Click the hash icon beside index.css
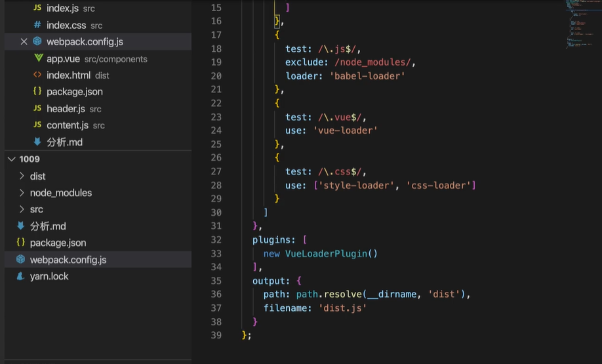Image resolution: width=602 pixels, height=364 pixels. pyautogui.click(x=37, y=25)
